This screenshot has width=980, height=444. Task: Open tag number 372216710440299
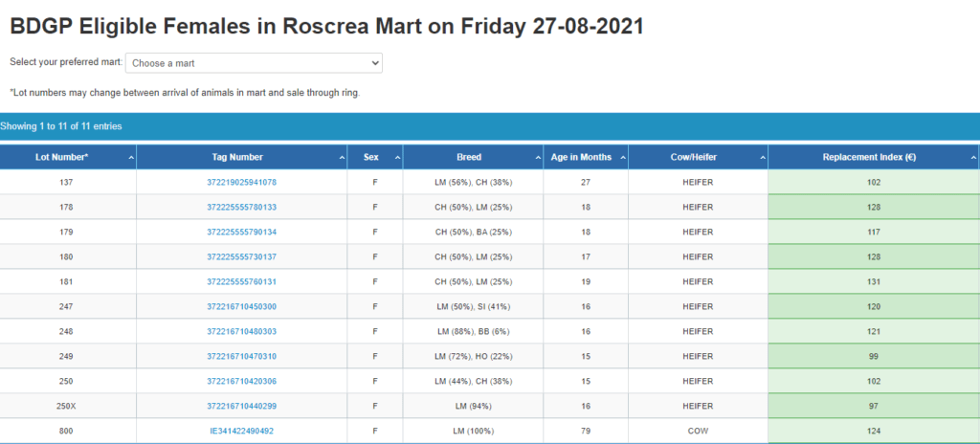[x=241, y=406]
